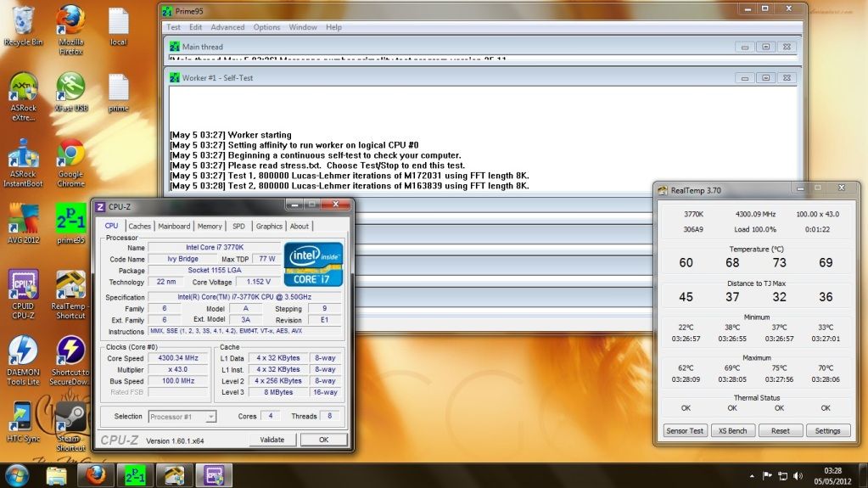Select the 'prime' text file icon

click(x=118, y=93)
